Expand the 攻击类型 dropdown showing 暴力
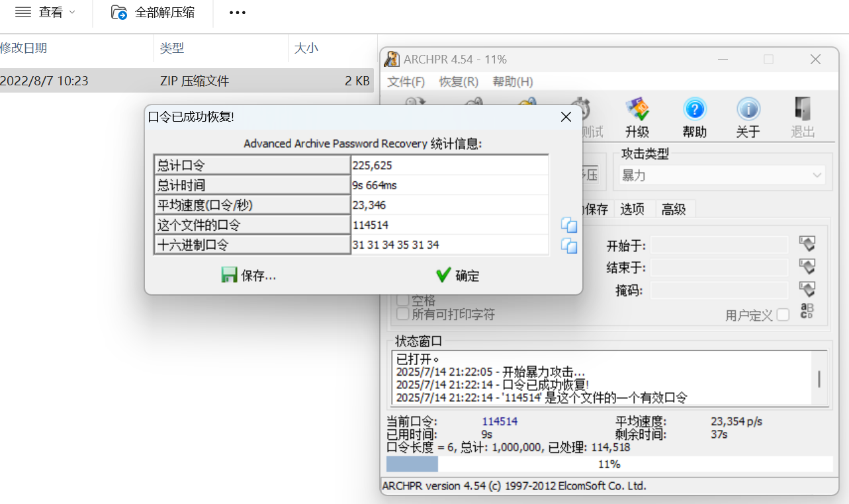The height and width of the screenshot is (504, 849). tap(722, 175)
